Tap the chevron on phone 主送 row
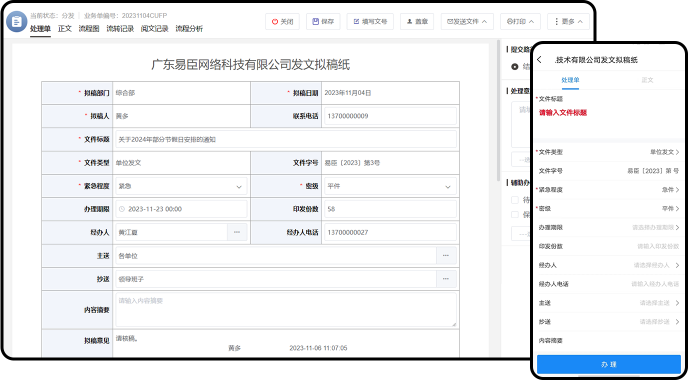This screenshot has height=380, width=688. pyautogui.click(x=678, y=303)
